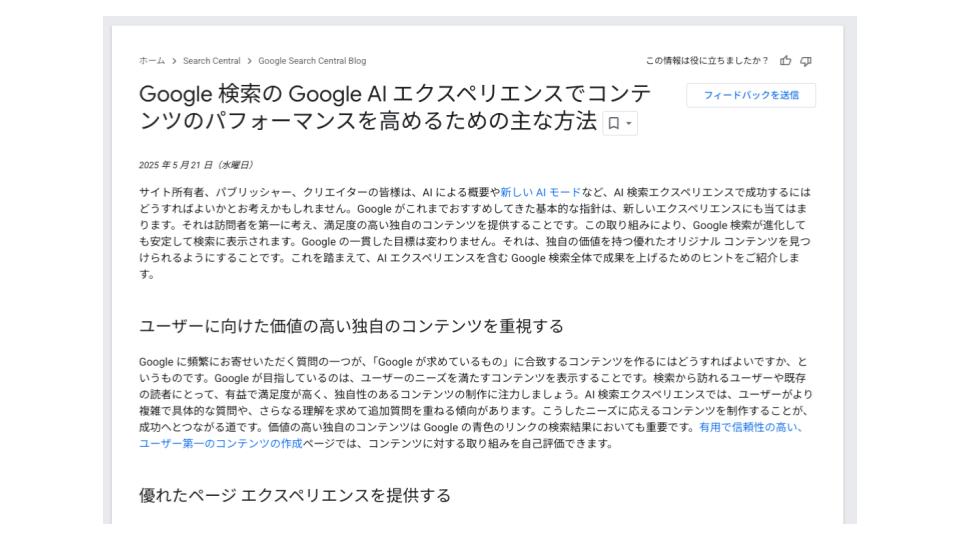Screen dimensions: 960x540
Task: Click the paragraph starting Google に頻繁に
Action: (475, 402)
